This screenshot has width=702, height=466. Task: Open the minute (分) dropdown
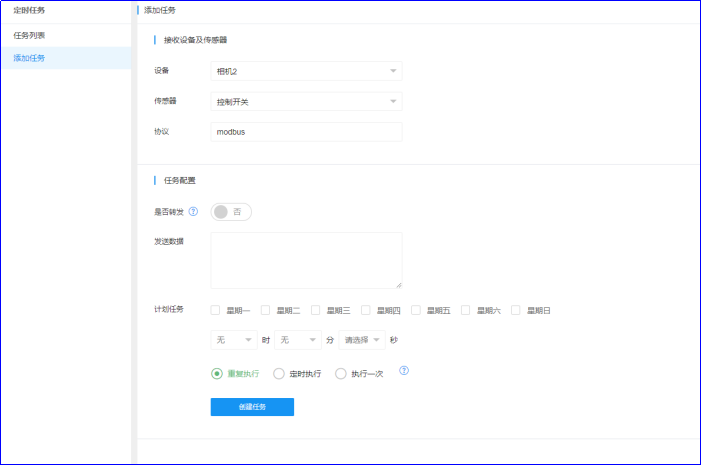(298, 340)
